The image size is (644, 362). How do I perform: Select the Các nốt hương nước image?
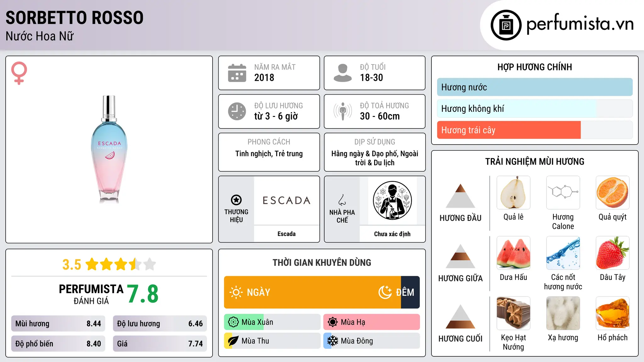pyautogui.click(x=563, y=253)
